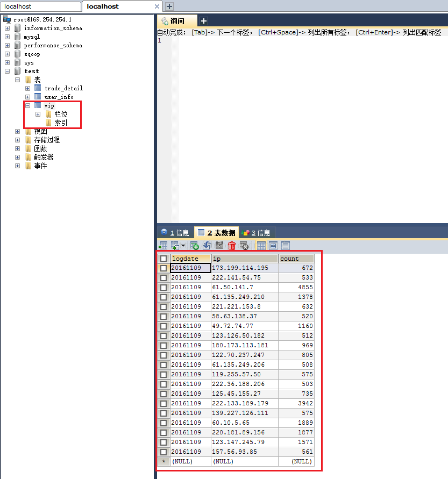
Task: Sort by the logdate column header
Action: [191, 259]
